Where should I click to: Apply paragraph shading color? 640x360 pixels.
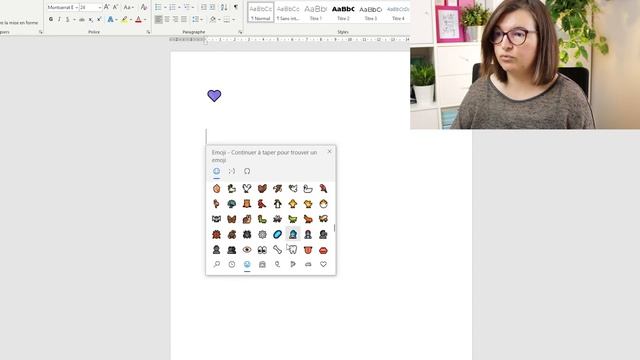[x=213, y=19]
